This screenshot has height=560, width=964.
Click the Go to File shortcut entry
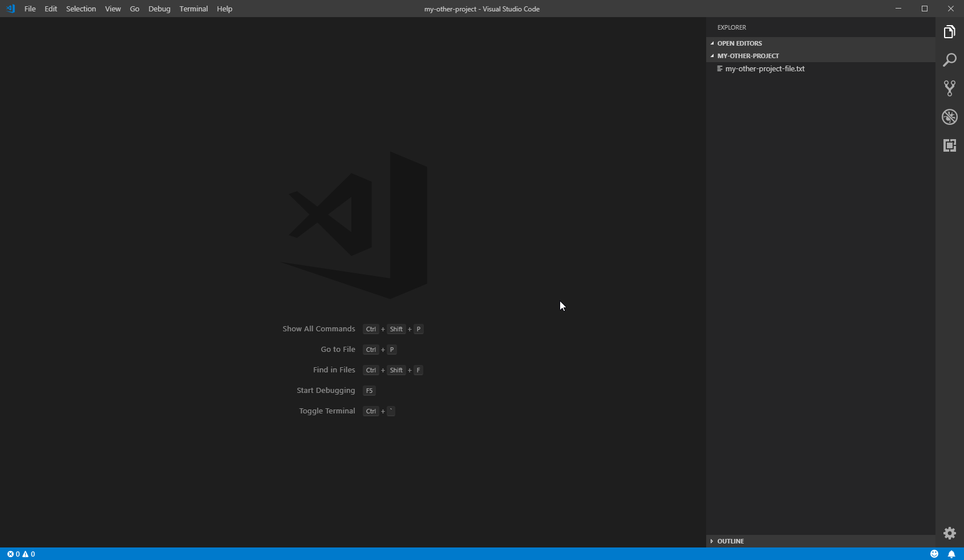[337, 349]
